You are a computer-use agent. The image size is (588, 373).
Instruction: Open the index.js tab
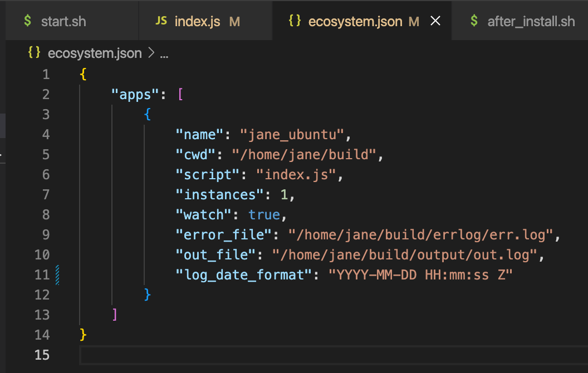205,21
